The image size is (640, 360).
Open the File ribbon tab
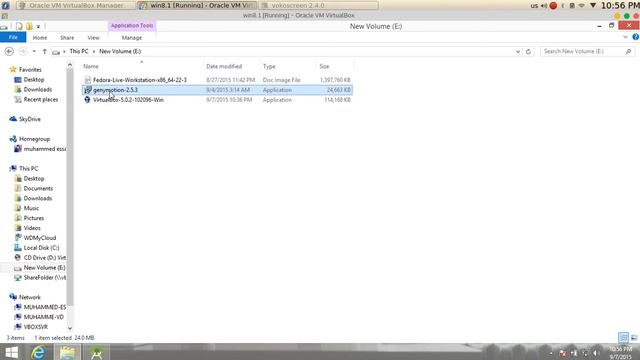point(13,38)
